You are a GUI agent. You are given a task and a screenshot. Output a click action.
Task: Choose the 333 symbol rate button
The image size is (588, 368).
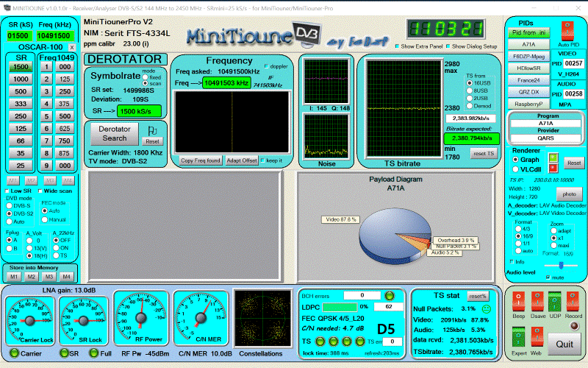tap(21, 104)
